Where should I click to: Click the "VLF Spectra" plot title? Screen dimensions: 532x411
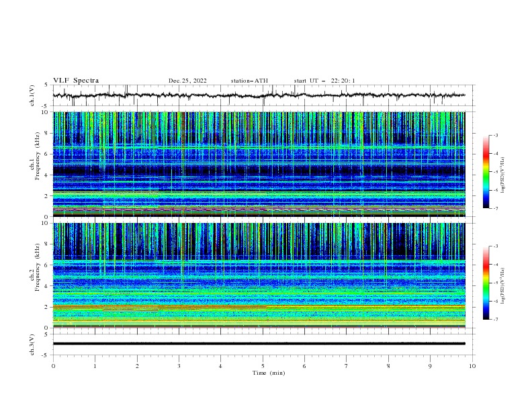coord(76,81)
